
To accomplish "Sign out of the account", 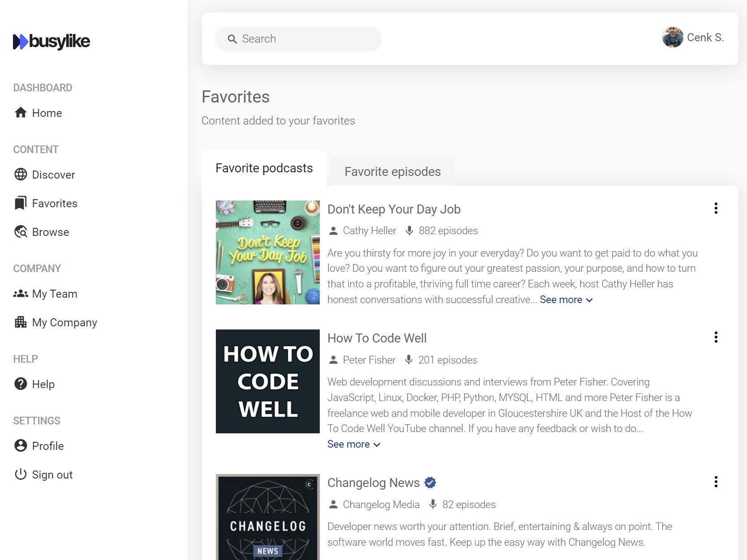I will [x=52, y=475].
